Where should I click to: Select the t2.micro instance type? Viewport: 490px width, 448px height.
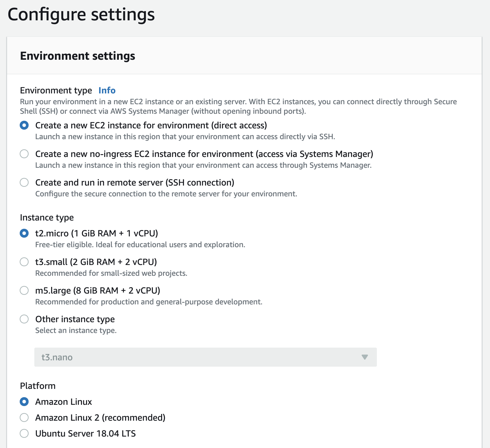[x=24, y=233]
